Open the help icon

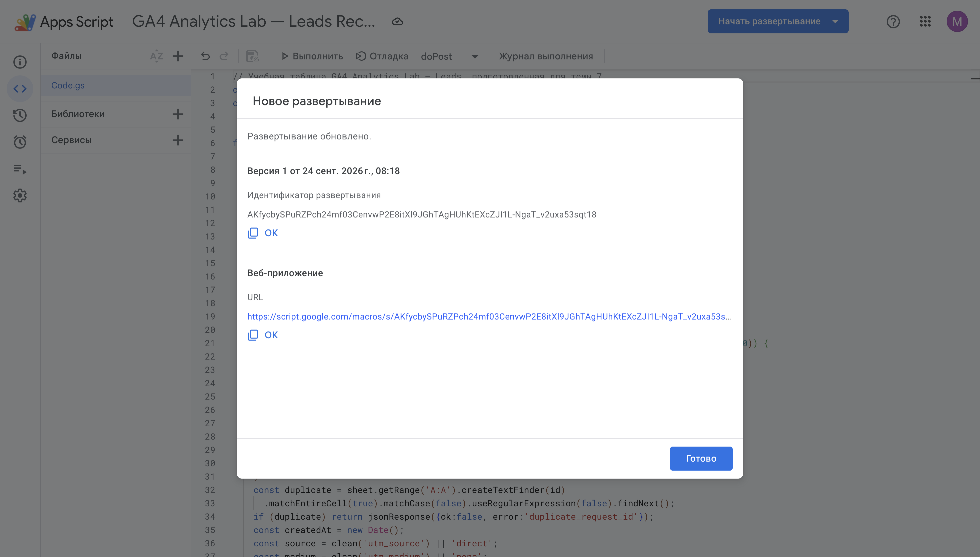click(x=893, y=21)
